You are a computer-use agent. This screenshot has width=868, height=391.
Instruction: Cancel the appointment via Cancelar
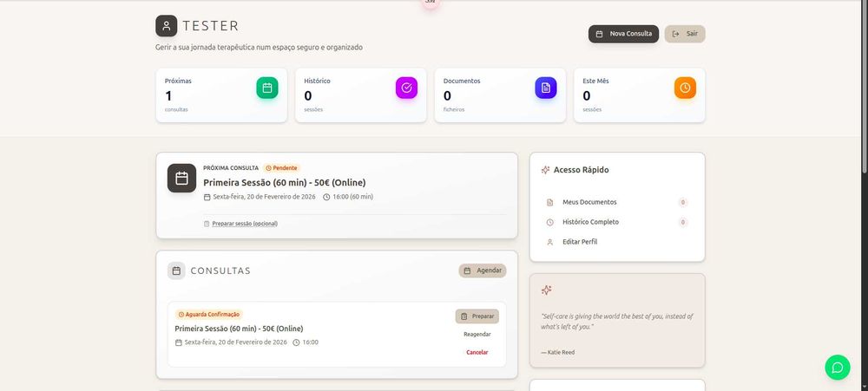[477, 352]
